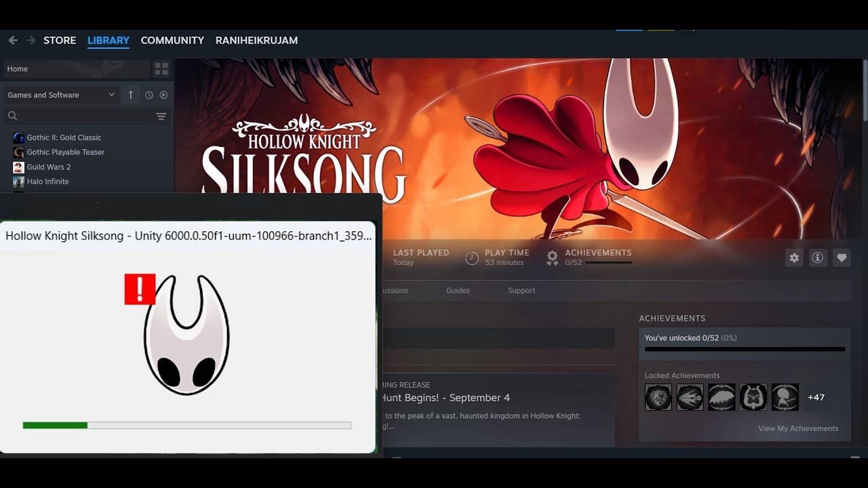The width and height of the screenshot is (868, 488).
Task: Open first locked achievement icon
Action: [x=658, y=397]
